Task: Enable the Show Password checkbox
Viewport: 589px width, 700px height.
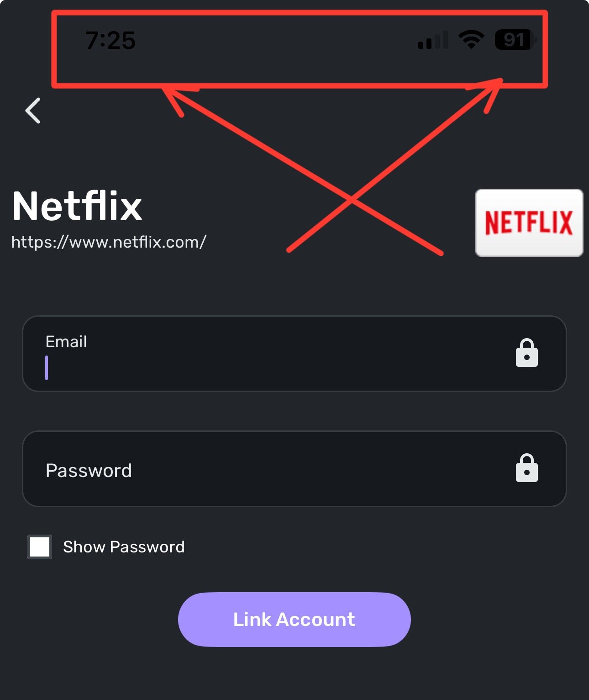Action: click(x=40, y=547)
